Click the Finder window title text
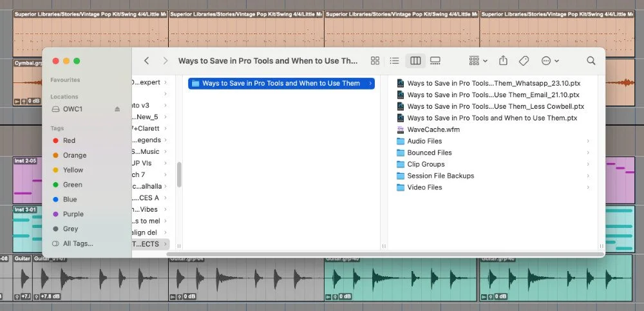 [x=268, y=61]
